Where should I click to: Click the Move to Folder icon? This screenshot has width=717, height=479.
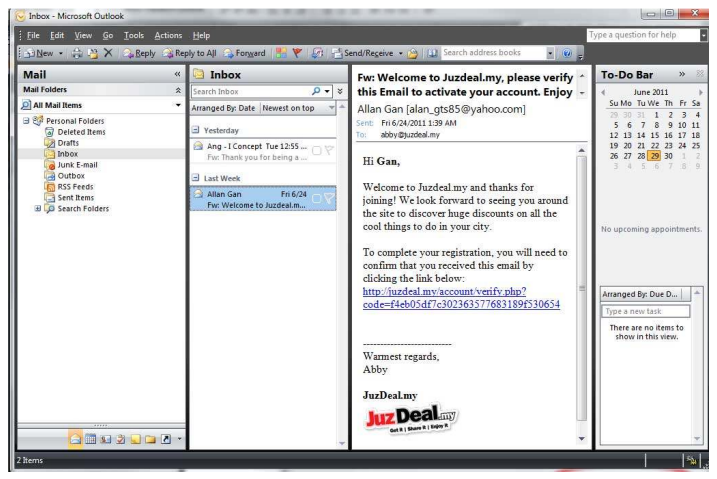pyautogui.click(x=93, y=53)
